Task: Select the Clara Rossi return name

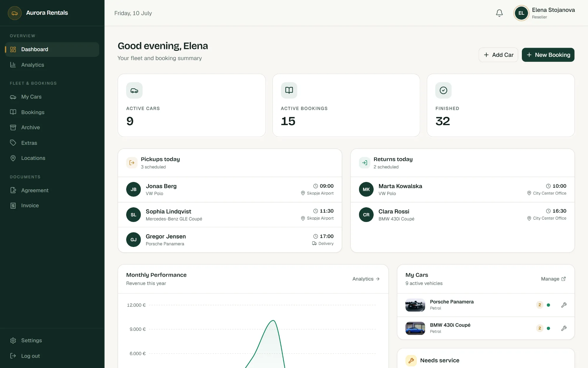Action: [394, 211]
